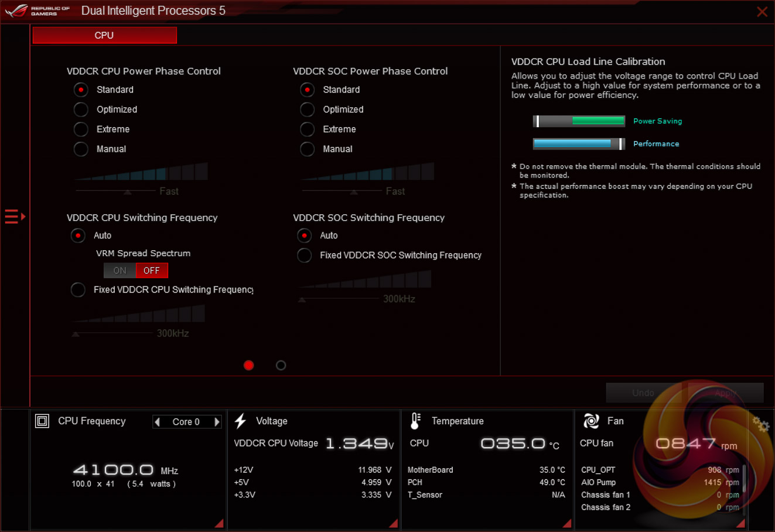Switch to the next CPU core
Image resolution: width=775 pixels, height=532 pixels.
pos(217,422)
